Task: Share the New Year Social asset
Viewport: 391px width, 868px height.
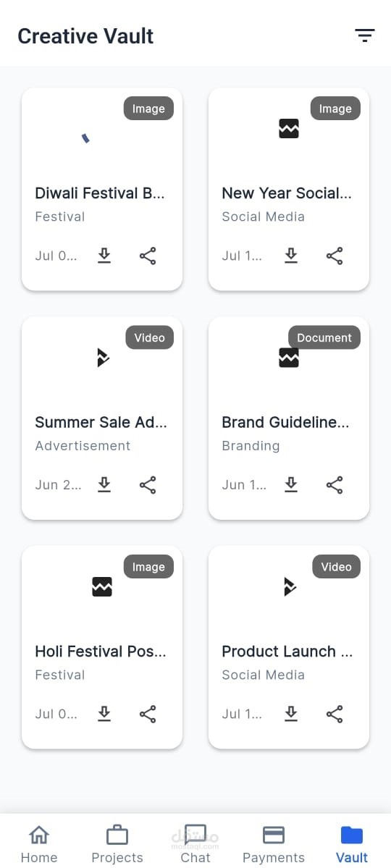Action: (335, 256)
